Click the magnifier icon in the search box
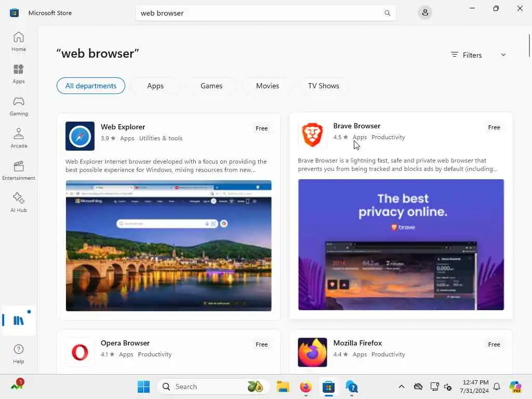This screenshot has width=532, height=399. (387, 13)
